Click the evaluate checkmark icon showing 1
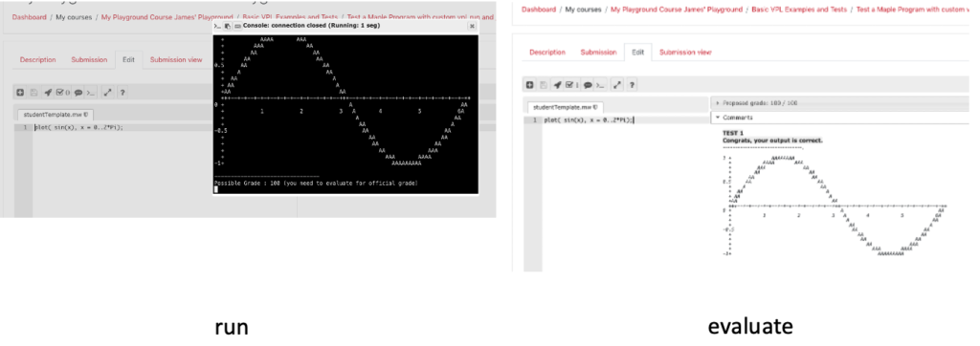This screenshot has width=980, height=346. 572,85
